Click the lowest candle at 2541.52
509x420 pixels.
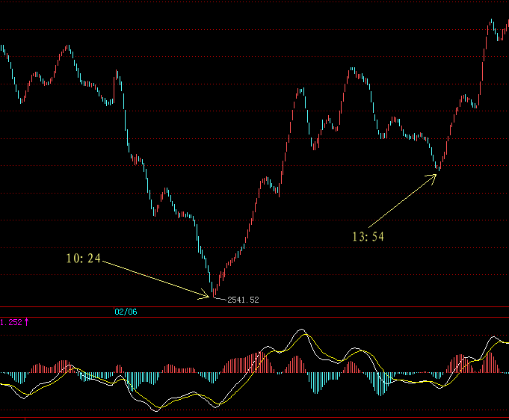click(x=213, y=291)
